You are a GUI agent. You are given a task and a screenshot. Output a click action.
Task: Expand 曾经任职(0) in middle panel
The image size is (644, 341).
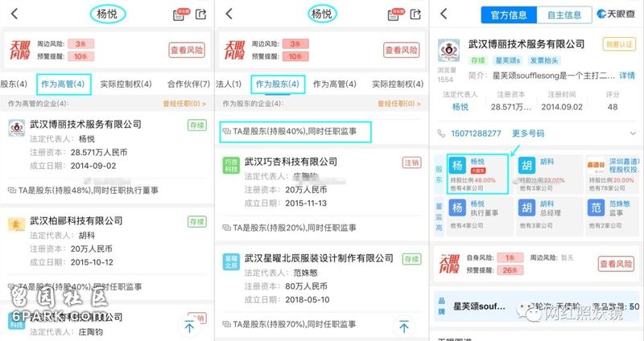coord(399,104)
